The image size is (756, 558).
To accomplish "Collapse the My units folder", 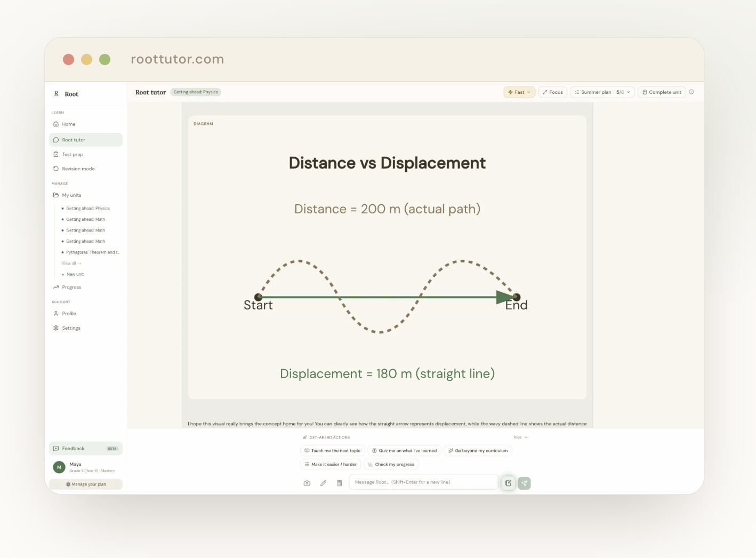I will pyautogui.click(x=86, y=195).
